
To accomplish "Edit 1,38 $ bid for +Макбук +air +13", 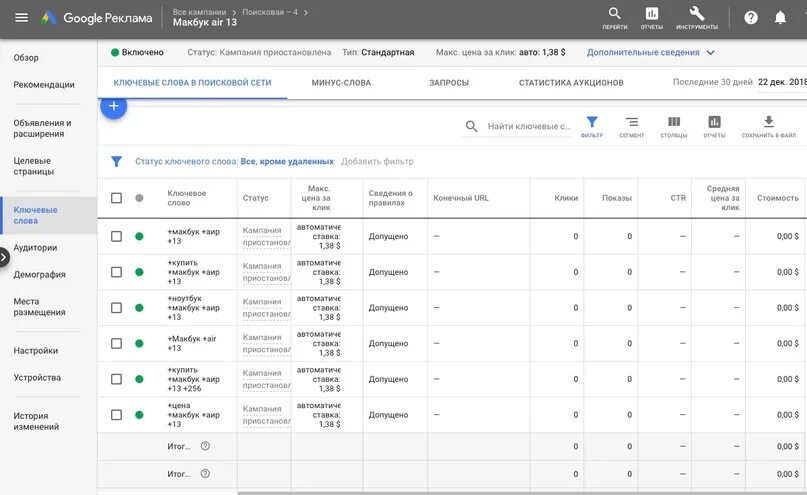I will pos(329,353).
